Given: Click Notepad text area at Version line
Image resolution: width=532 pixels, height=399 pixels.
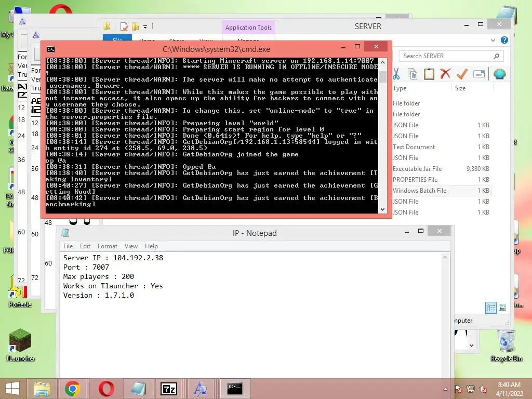Looking at the screenshot, I should pyautogui.click(x=98, y=295).
